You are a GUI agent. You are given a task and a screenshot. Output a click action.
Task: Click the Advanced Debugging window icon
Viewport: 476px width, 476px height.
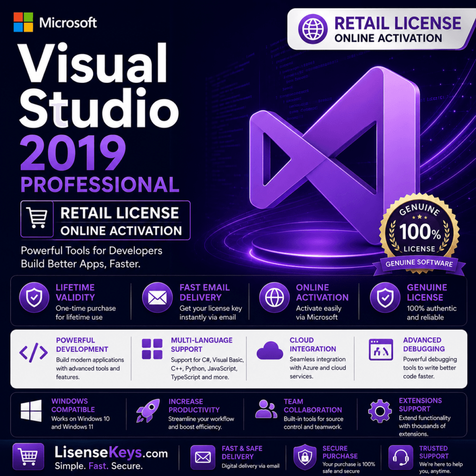tap(381, 350)
